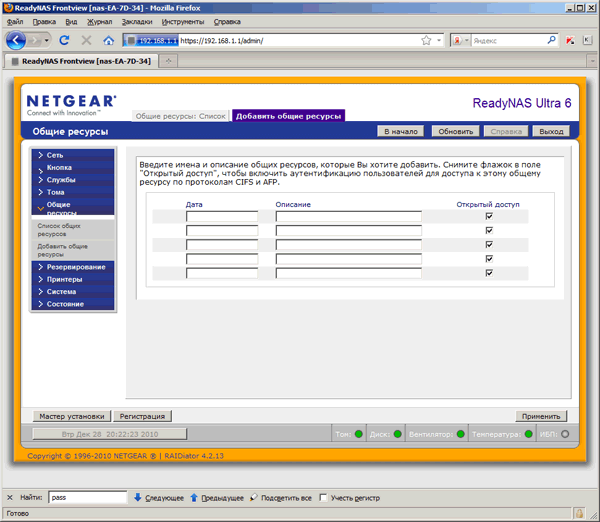Reload the page with the refresh icon
The height and width of the screenshot is (522, 600).
pyautogui.click(x=64, y=41)
